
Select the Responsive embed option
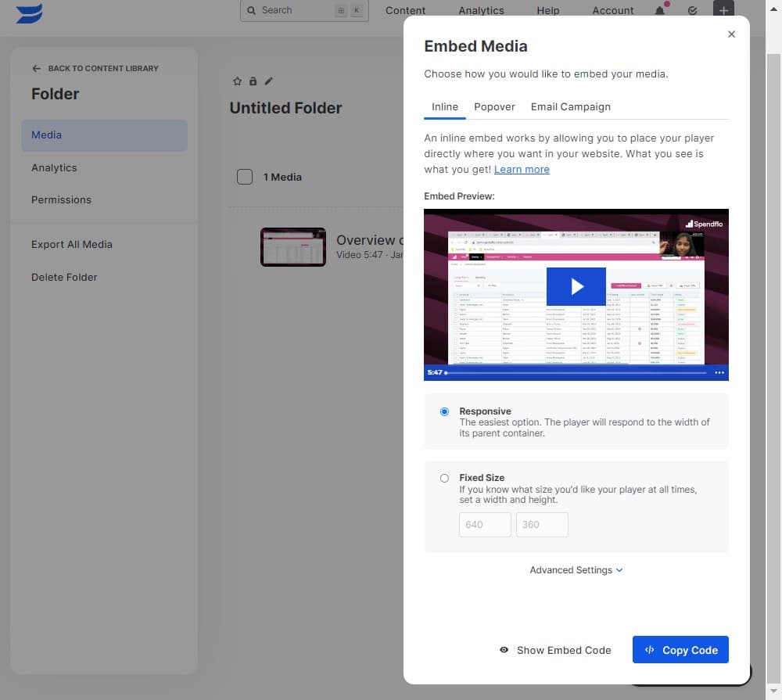444,411
